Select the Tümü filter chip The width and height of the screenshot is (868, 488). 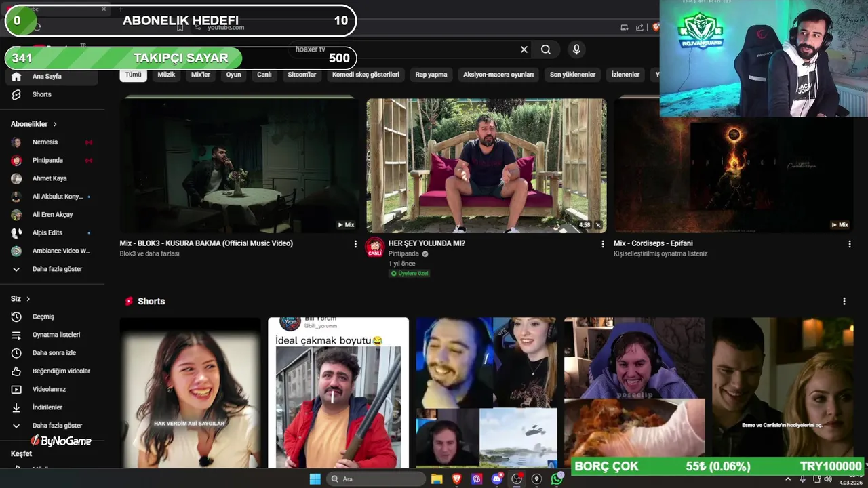coord(134,75)
